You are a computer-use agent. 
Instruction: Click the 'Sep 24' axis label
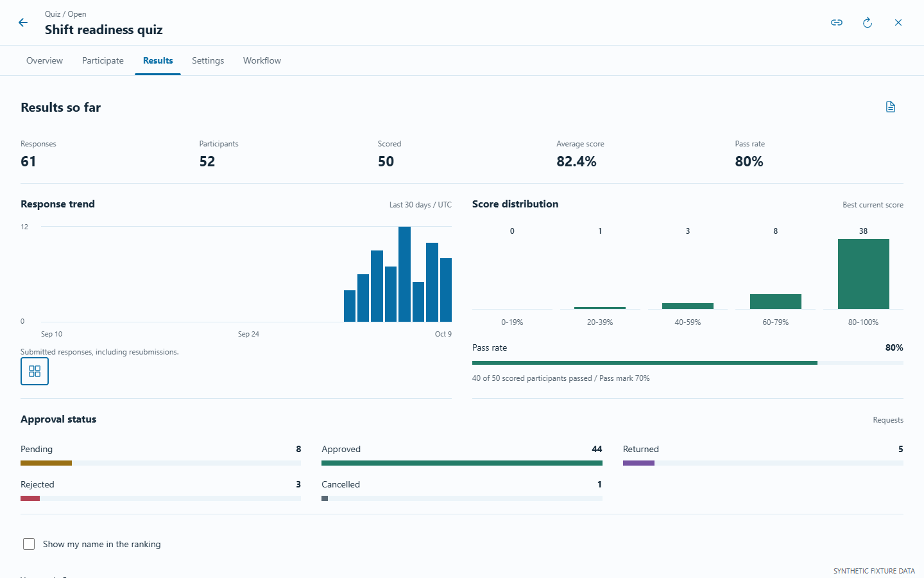[248, 334]
